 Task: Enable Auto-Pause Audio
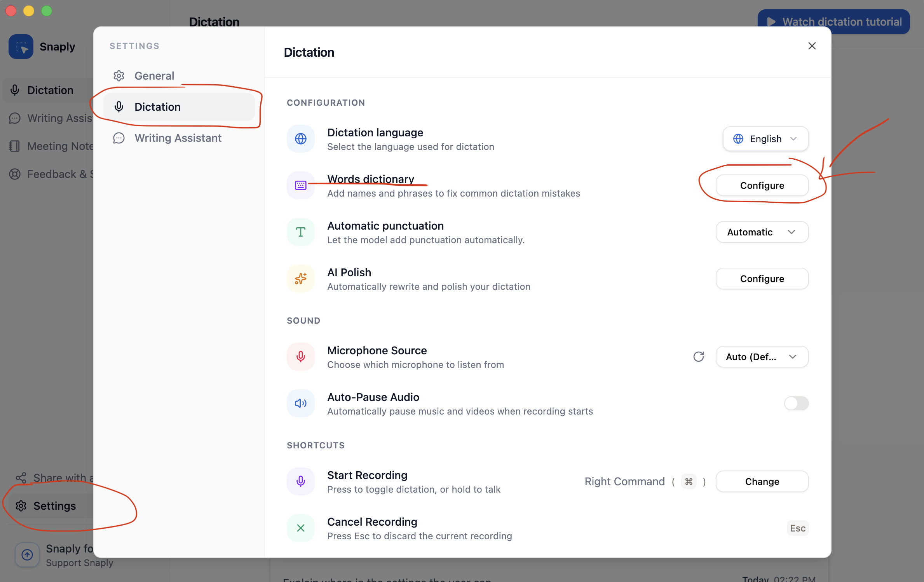pos(796,403)
